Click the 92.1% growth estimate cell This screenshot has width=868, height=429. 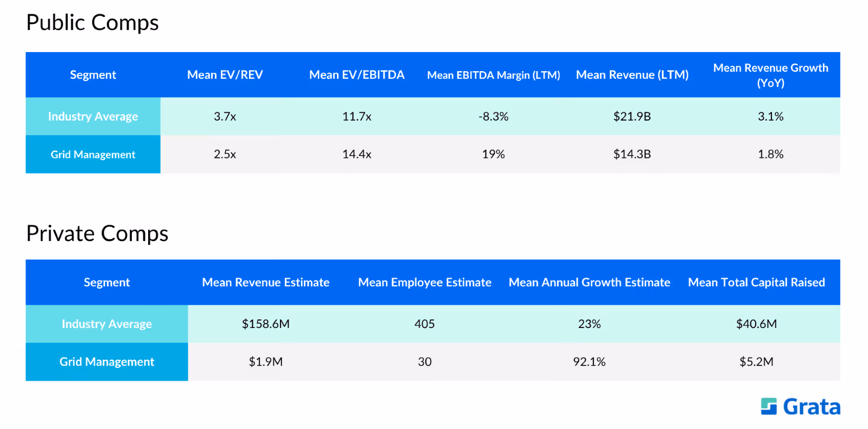(590, 362)
